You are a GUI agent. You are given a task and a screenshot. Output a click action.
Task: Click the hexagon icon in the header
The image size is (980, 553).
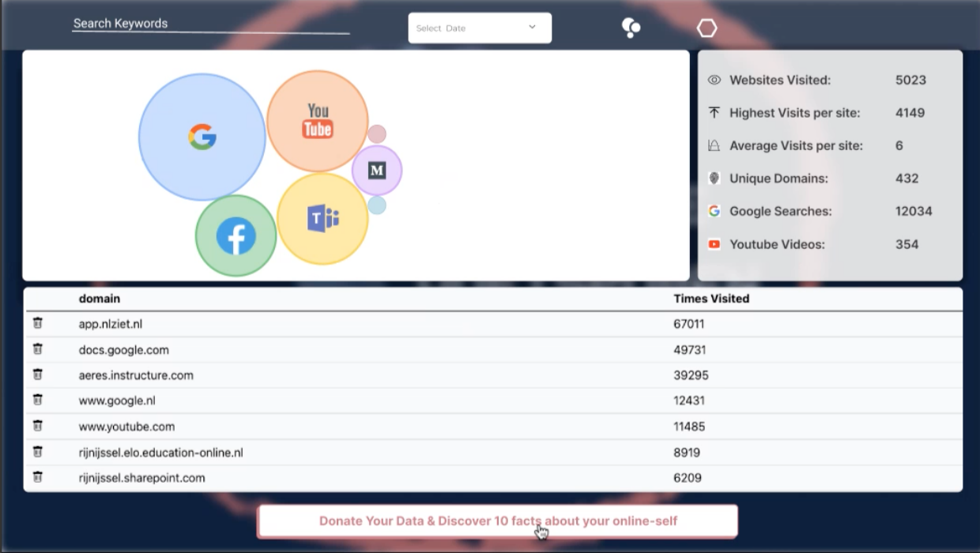click(707, 28)
